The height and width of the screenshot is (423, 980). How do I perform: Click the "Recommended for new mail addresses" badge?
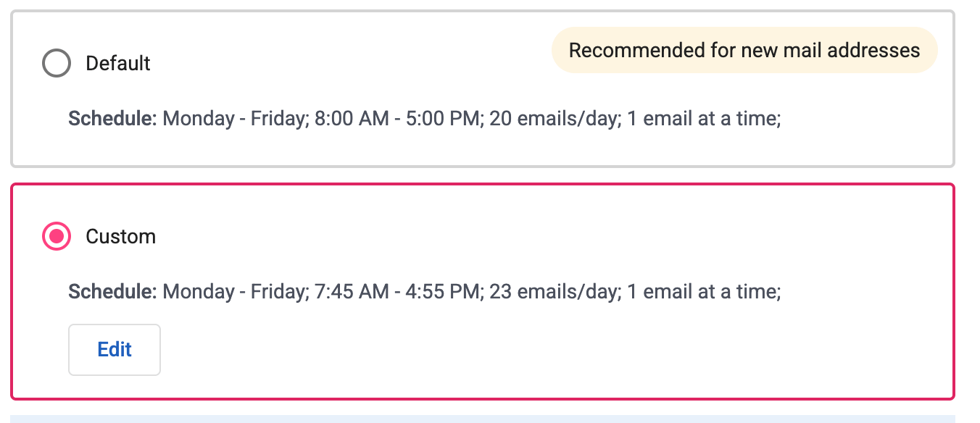coord(744,51)
